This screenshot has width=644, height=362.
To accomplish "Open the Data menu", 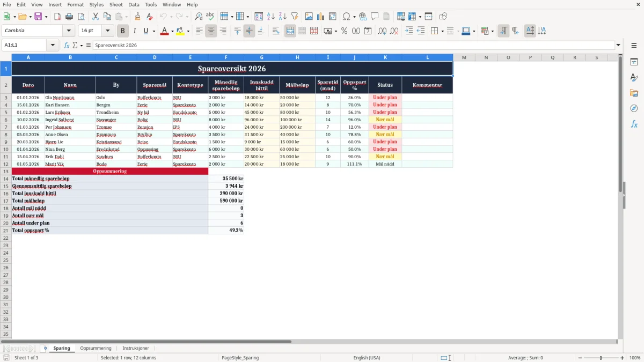I will [x=134, y=4].
